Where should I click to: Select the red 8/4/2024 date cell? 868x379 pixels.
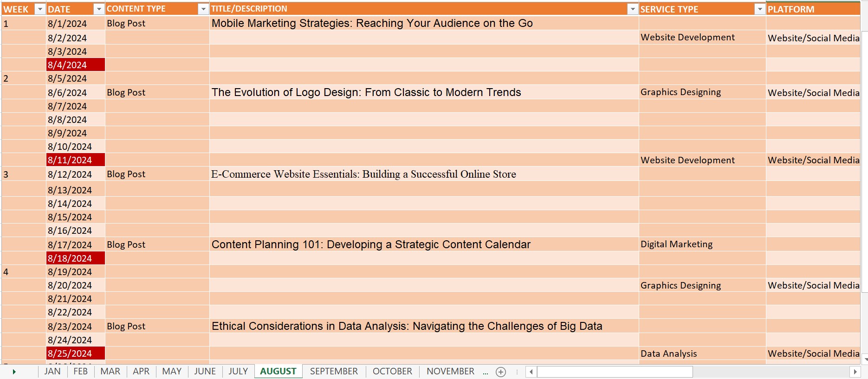pyautogui.click(x=76, y=65)
